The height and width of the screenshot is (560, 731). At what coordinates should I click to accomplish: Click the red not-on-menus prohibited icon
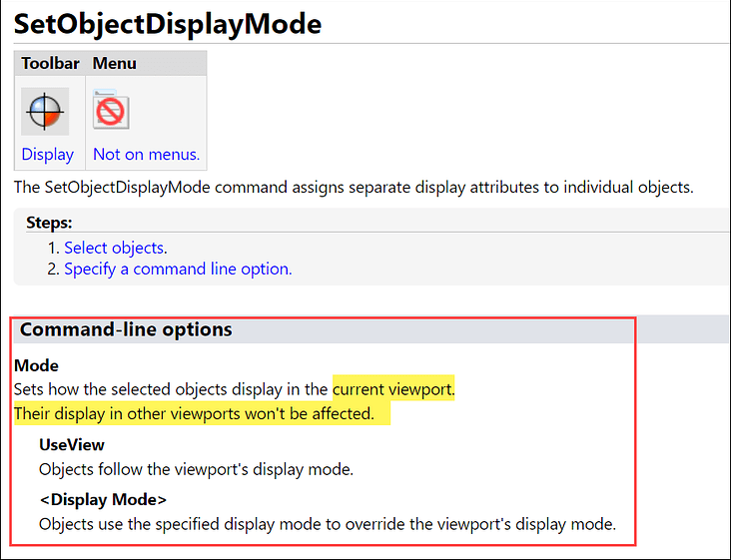(111, 111)
